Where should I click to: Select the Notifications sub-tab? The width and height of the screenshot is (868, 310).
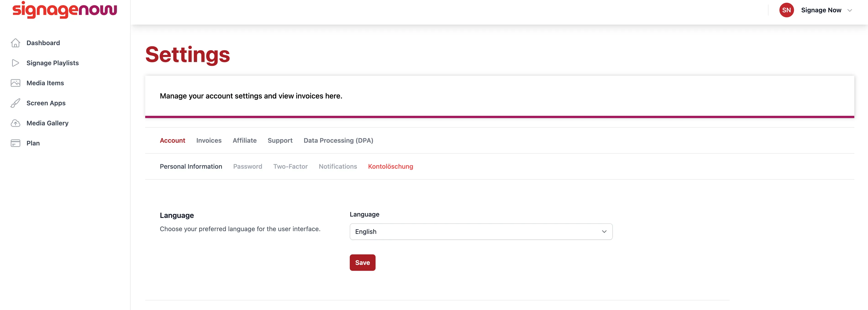click(338, 166)
